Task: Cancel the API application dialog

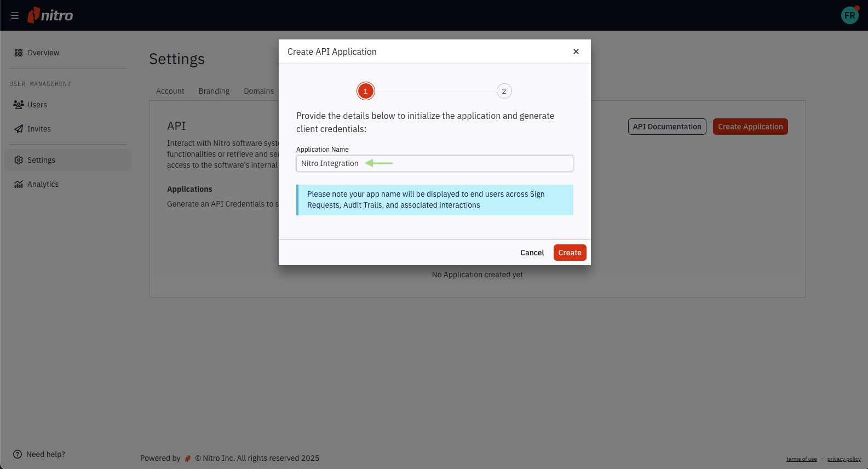Action: 532,253
